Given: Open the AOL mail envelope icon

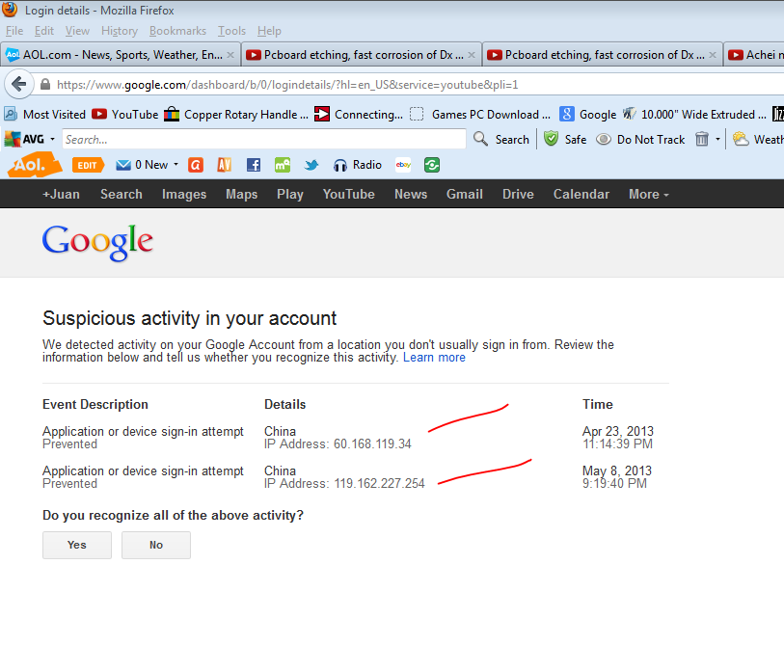Looking at the screenshot, I should pyautogui.click(x=123, y=165).
